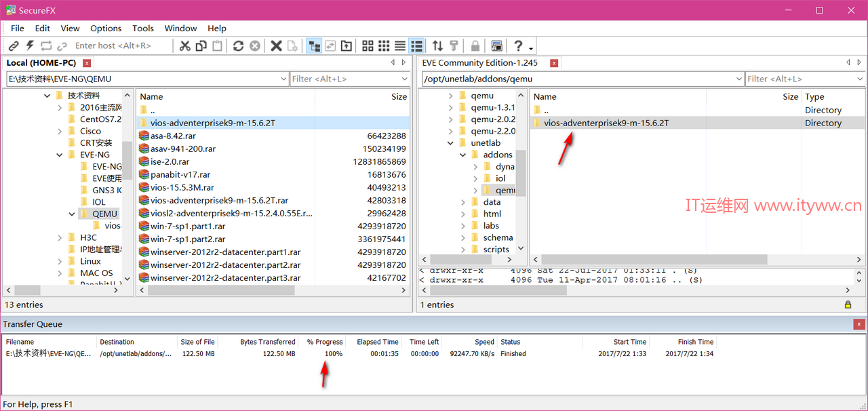Click the Delete X toolbar icon
The image size is (868, 411).
click(276, 45)
